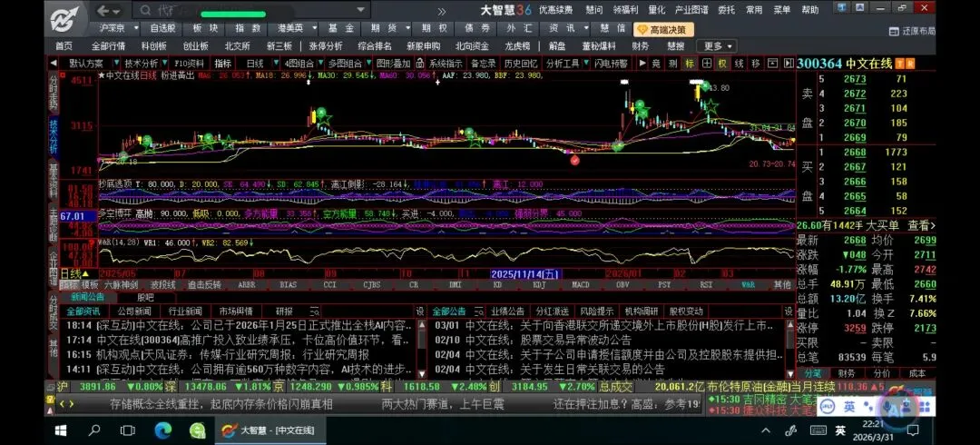980x445 pixels.
Task: Click the window-panel layout toolbar icon
Action: (772, 64)
